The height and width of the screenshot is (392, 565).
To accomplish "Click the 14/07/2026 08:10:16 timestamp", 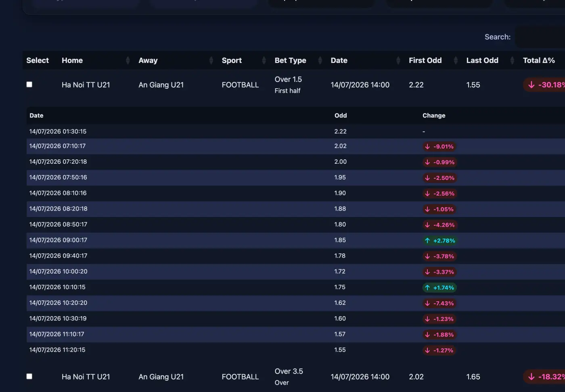I will (58, 193).
